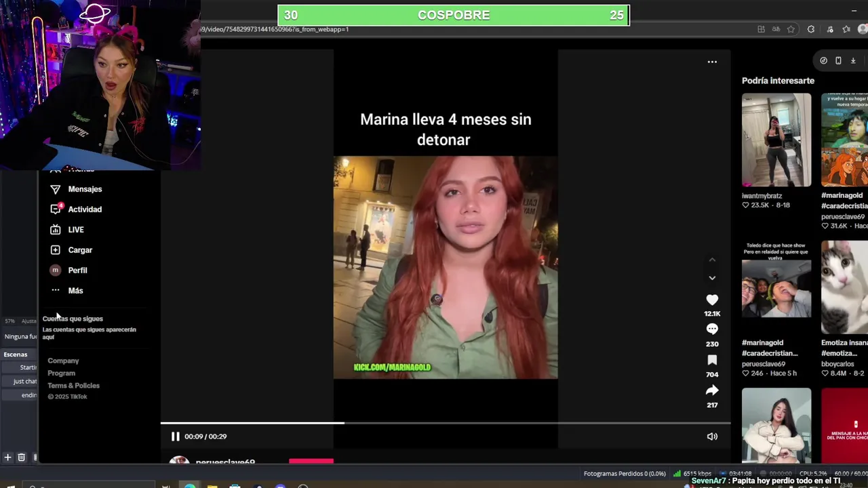Go to previous video with up chevron

[x=712, y=260]
